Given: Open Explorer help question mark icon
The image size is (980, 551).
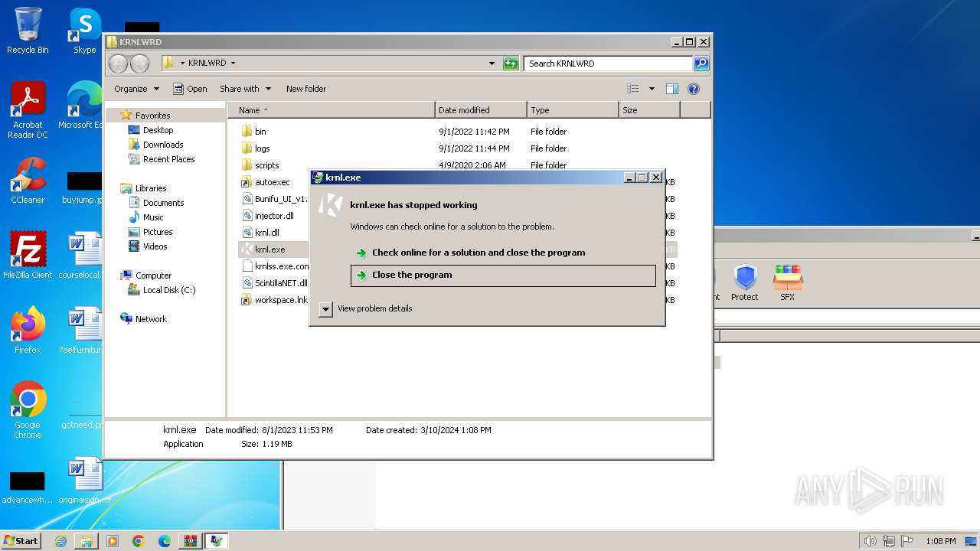Looking at the screenshot, I should [694, 89].
